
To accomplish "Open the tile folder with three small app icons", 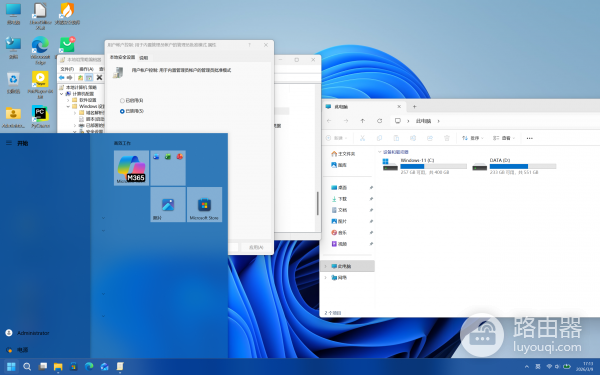I will pos(168,168).
